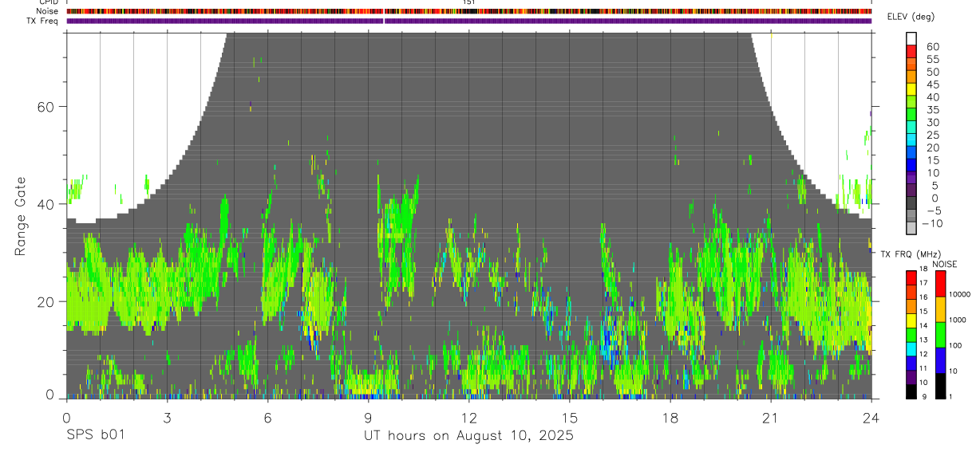Select the green segment of the NOISE colorbar
This screenshot has height=452, width=980.
(940, 335)
